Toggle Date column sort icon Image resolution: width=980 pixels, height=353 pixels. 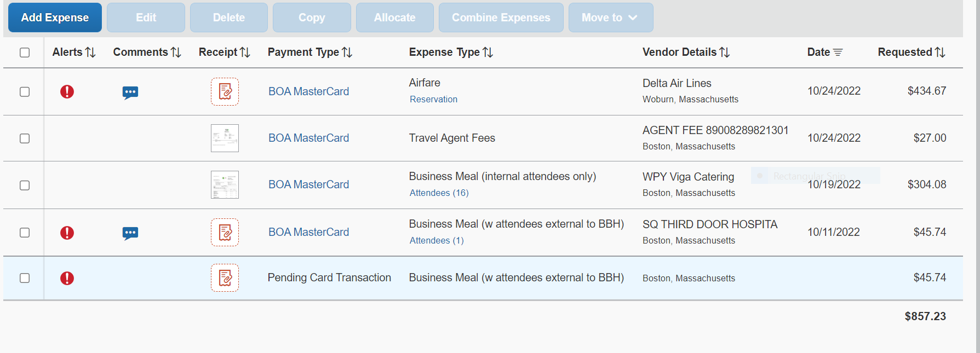click(x=838, y=52)
